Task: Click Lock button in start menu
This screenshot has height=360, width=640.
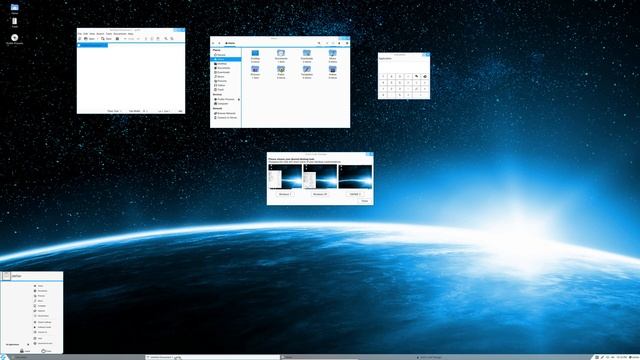Action: [x=25, y=351]
